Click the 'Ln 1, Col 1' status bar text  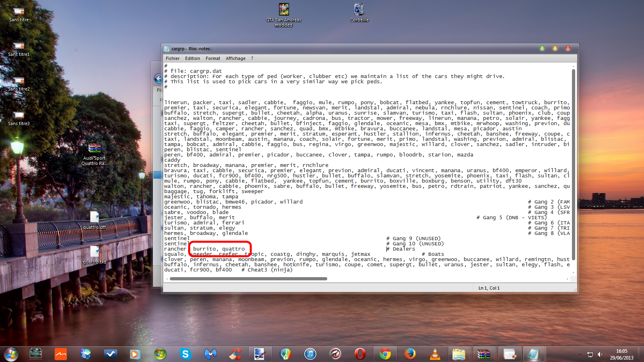[x=489, y=288]
